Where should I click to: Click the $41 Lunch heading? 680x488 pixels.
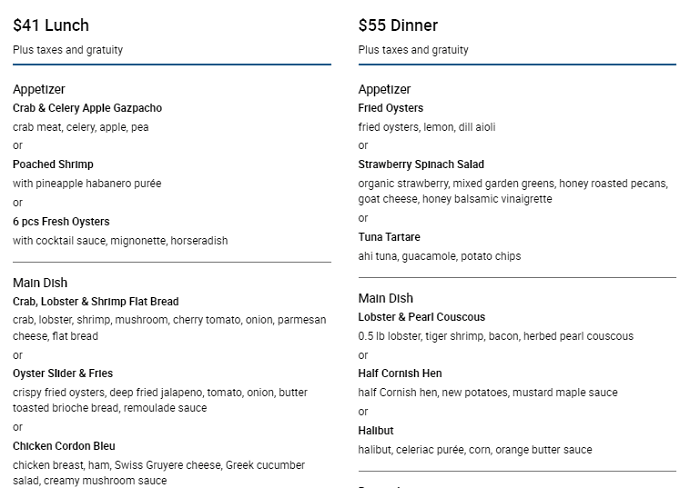point(51,25)
